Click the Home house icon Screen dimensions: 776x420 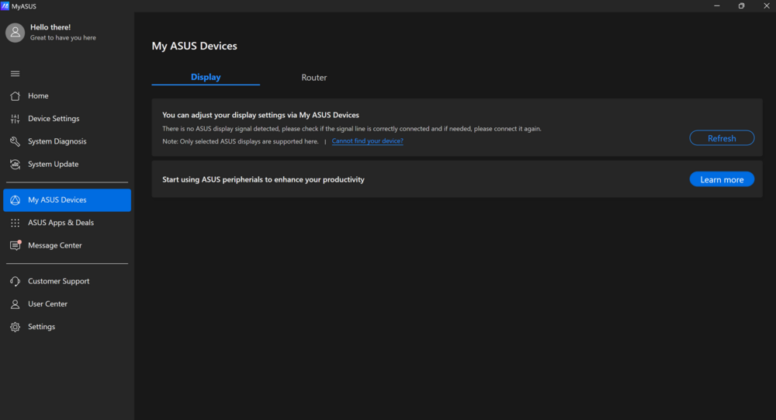point(15,96)
